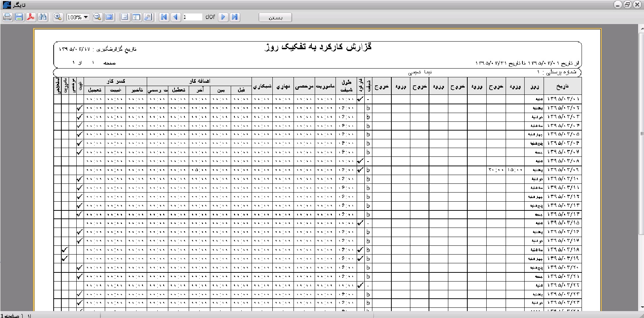Click the vertical scrollbar thumb
Image resolution: width=644 pixels, height=318 pixels.
tap(641, 133)
